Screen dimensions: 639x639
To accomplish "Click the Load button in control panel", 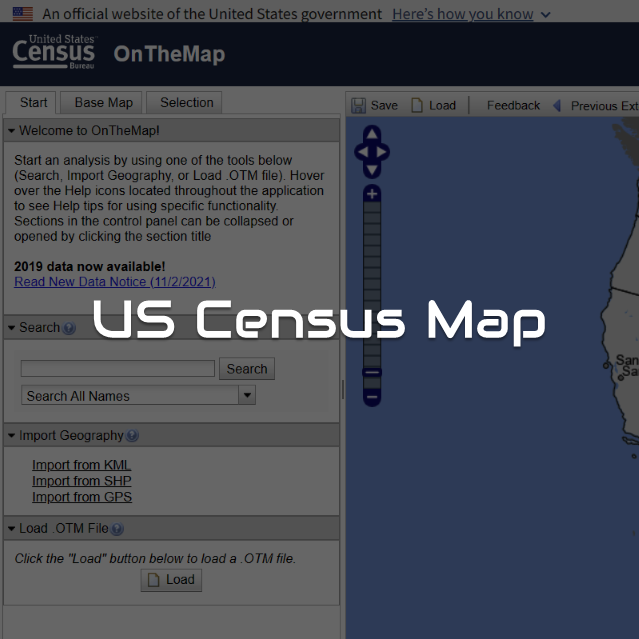I will (171, 580).
